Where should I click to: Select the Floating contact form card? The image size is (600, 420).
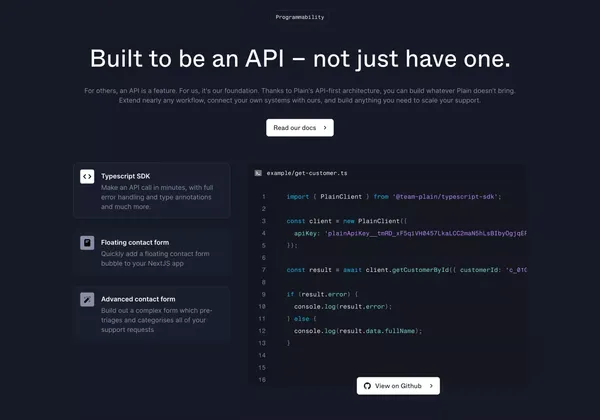[x=152, y=252]
